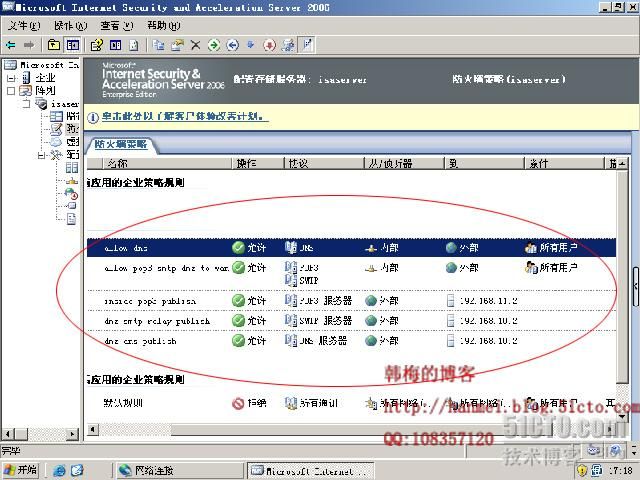Click the green circular arrow toolbar icon
The width and height of the screenshot is (640, 480).
coord(214,45)
